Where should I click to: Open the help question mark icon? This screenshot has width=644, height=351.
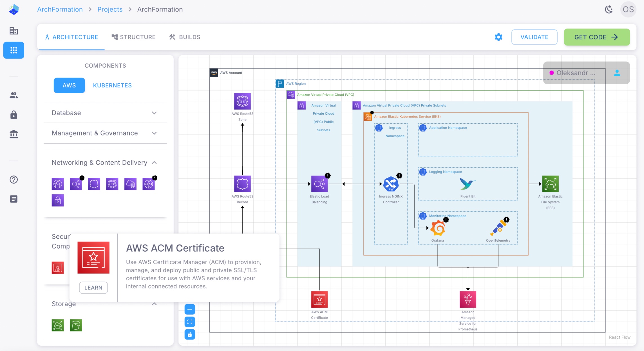point(14,180)
